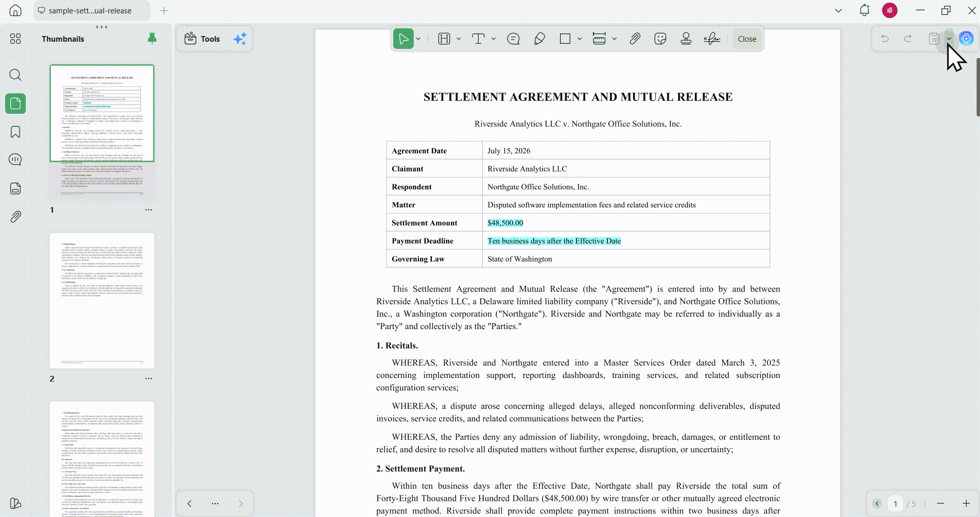Screen dimensions: 980x517
Task: Click the bottom icon of the left sidebar
Action: (x=15, y=503)
